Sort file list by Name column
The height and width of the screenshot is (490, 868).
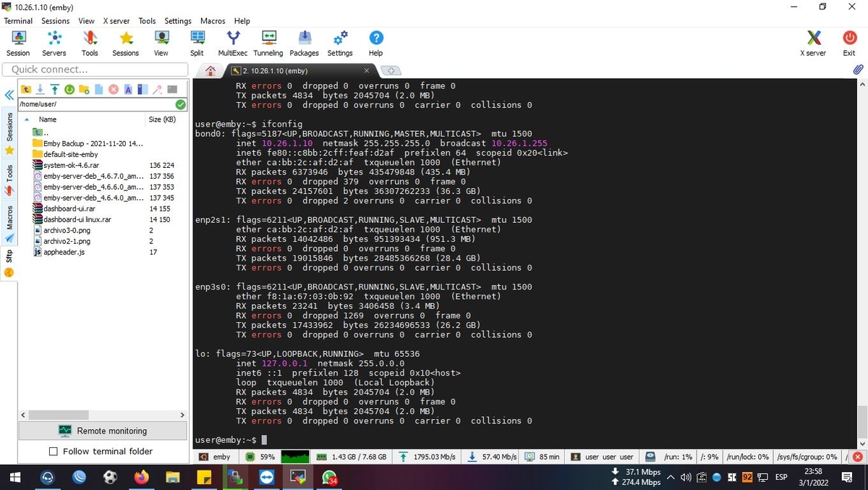click(x=48, y=119)
